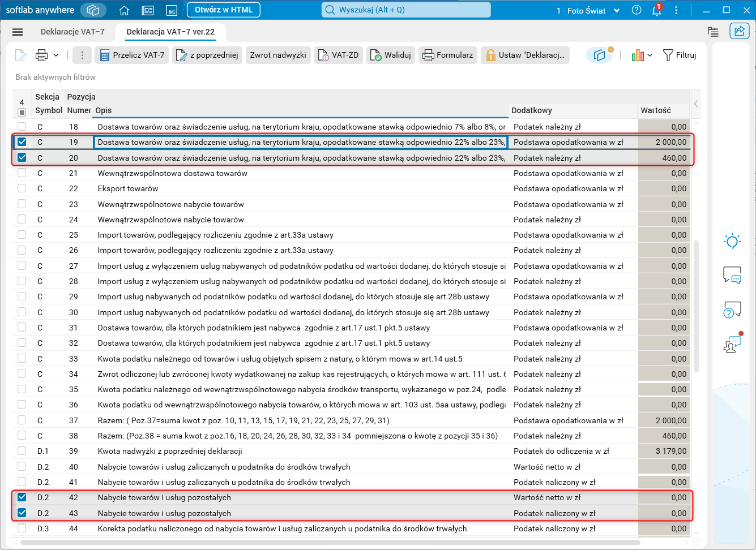Sort by the Wartość column header
The image size is (756, 550).
tap(664, 110)
